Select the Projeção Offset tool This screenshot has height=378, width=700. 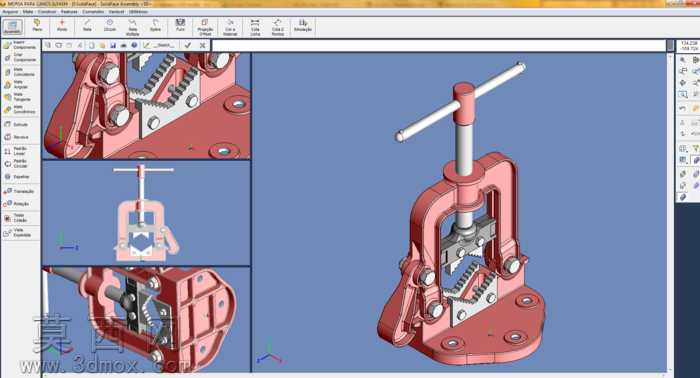pyautogui.click(x=205, y=27)
